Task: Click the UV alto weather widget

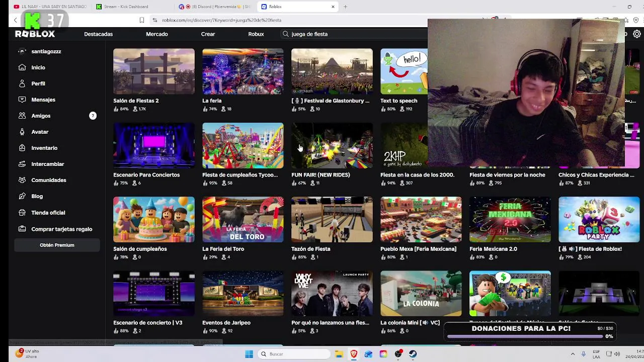Action: 28,354
